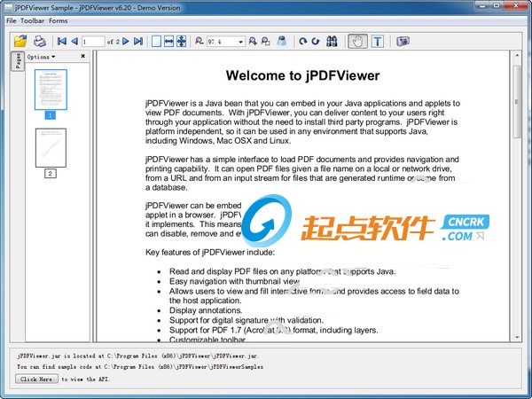Rotate the page counterclockwise
The width and height of the screenshot is (532, 399).
pyautogui.click(x=316, y=42)
